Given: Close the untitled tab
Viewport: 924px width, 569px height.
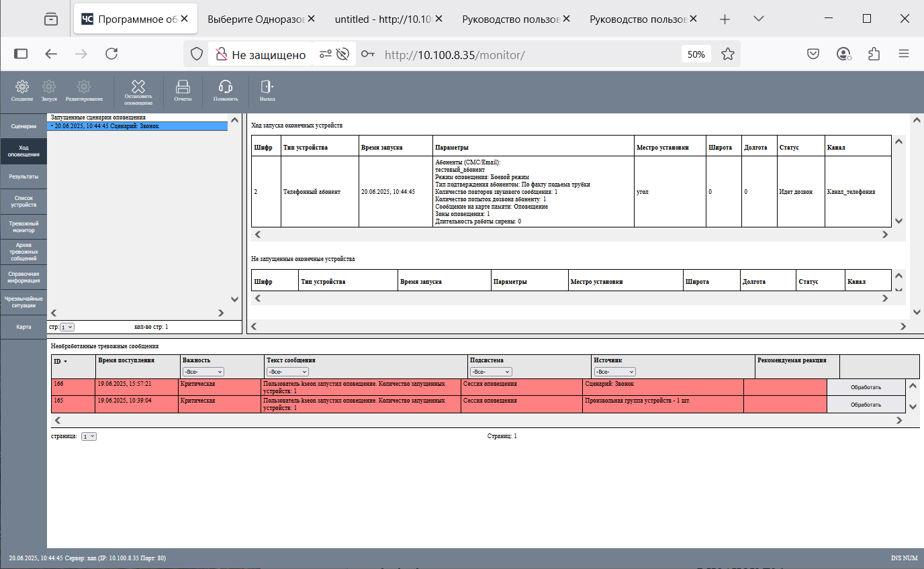Looking at the screenshot, I should click(439, 19).
